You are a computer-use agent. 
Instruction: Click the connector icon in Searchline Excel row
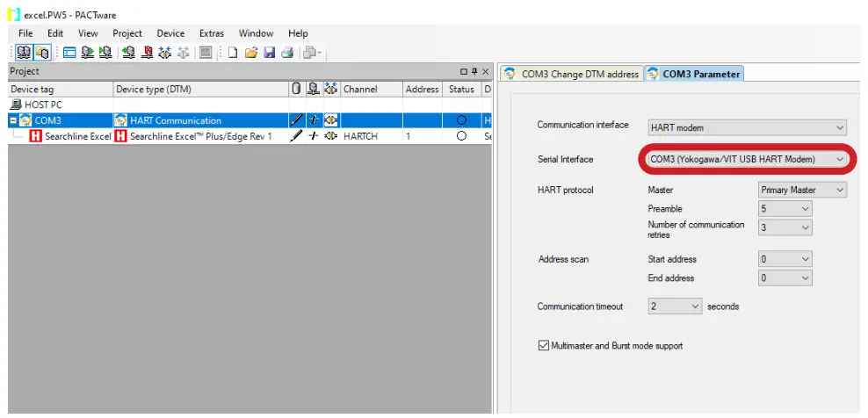coord(331,135)
